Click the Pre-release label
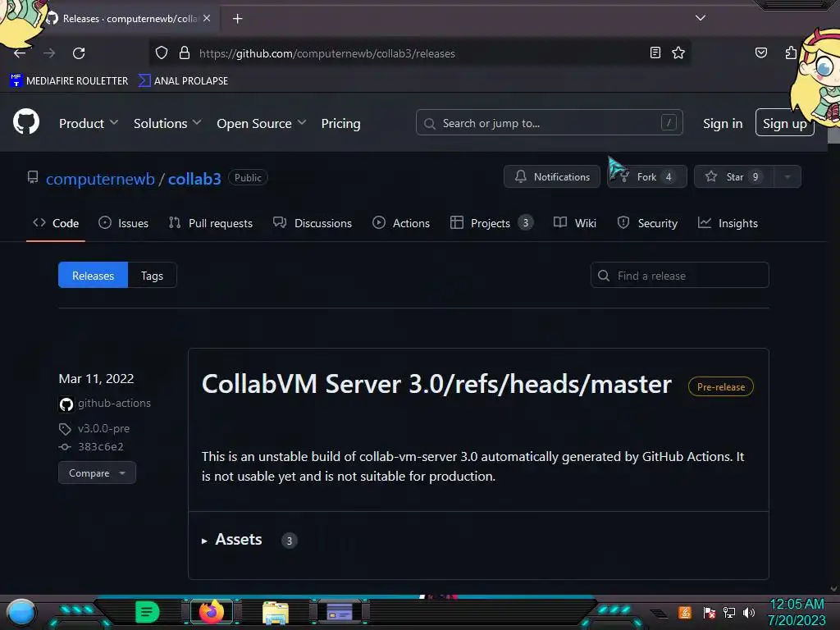Image resolution: width=840 pixels, height=630 pixels. [x=720, y=387]
